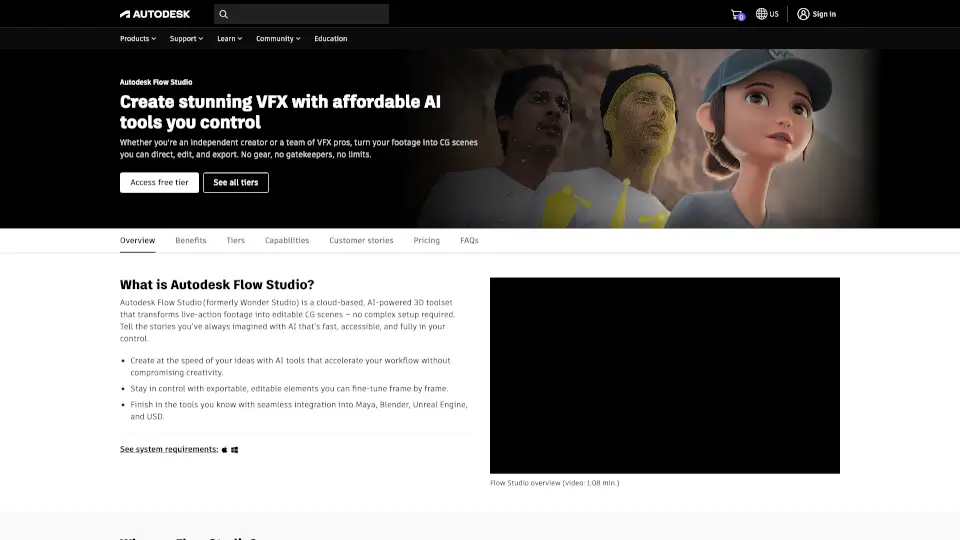Click the bullet text 'Finish in the tools you know'
Screen dimensions: 960x540
[x=299, y=410]
